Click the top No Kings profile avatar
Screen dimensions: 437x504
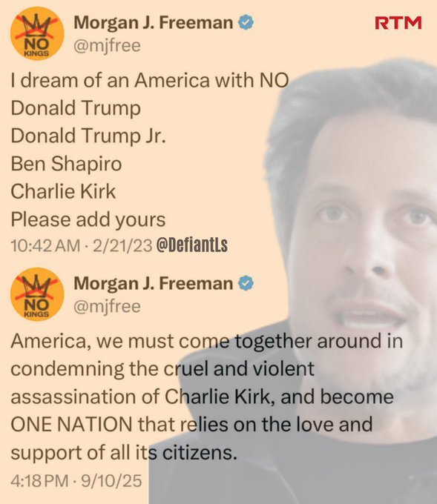point(37,33)
